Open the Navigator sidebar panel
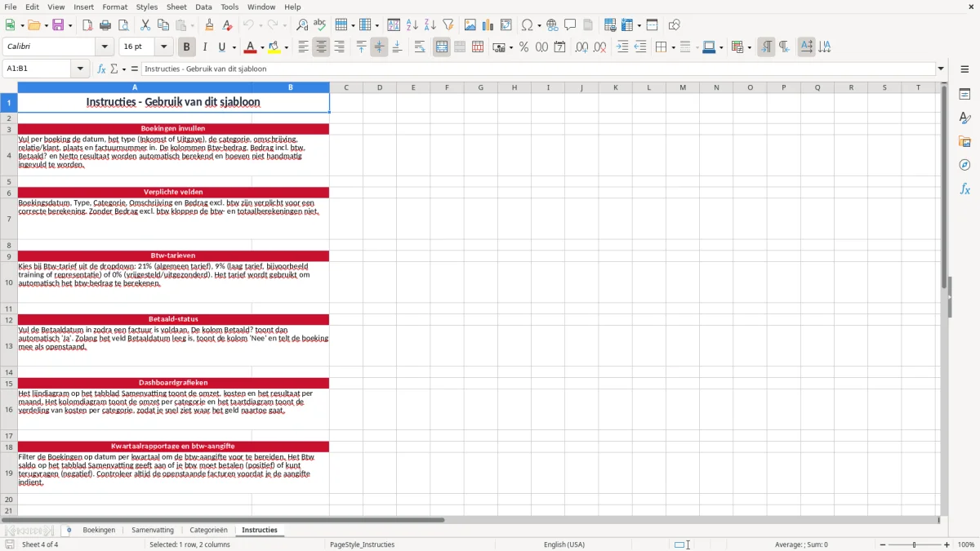Screen dimensions: 980x551 coord(964,165)
